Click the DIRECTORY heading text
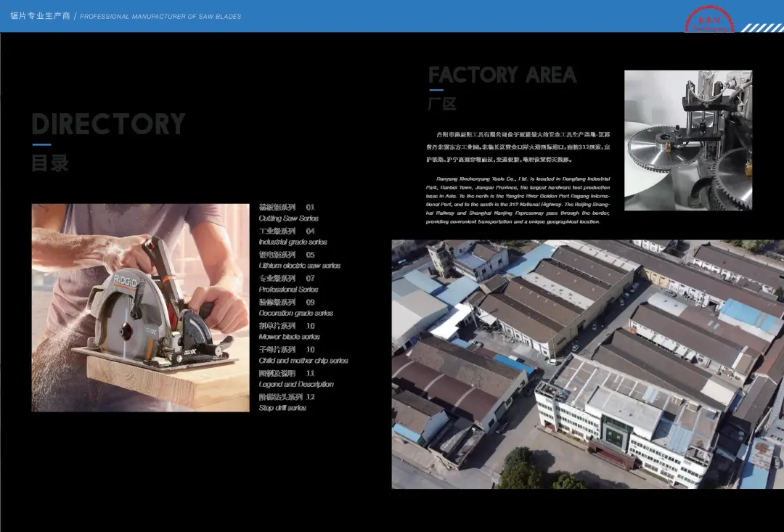Viewport: 784px width, 532px height. (x=108, y=124)
